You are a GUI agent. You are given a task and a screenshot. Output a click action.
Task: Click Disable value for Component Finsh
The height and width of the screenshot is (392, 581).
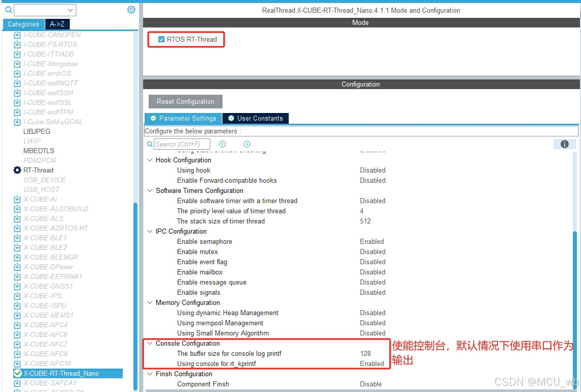(371, 384)
